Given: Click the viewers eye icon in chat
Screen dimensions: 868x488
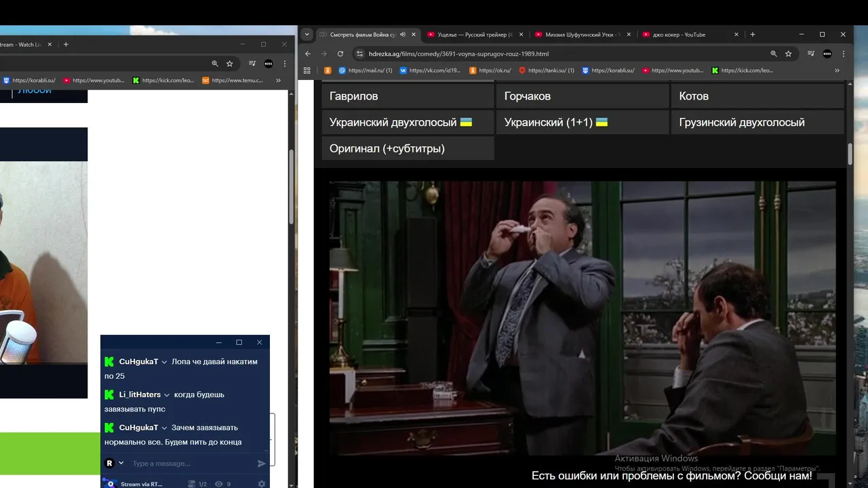Looking at the screenshot, I should pos(218,484).
